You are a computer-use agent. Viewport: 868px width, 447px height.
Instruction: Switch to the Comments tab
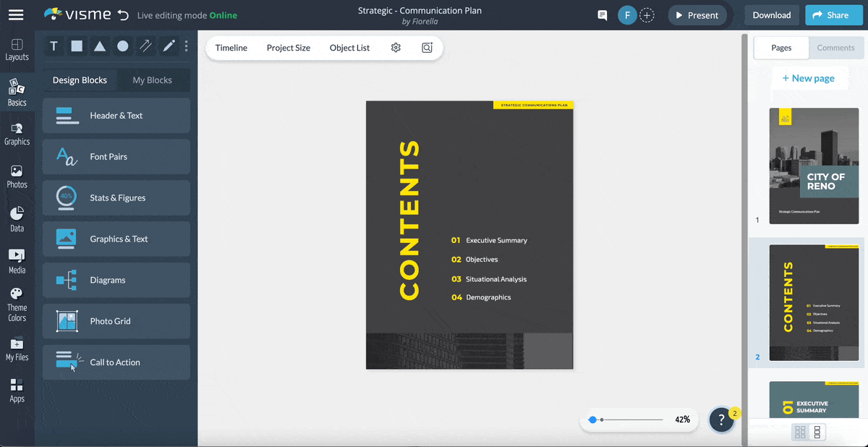(835, 48)
